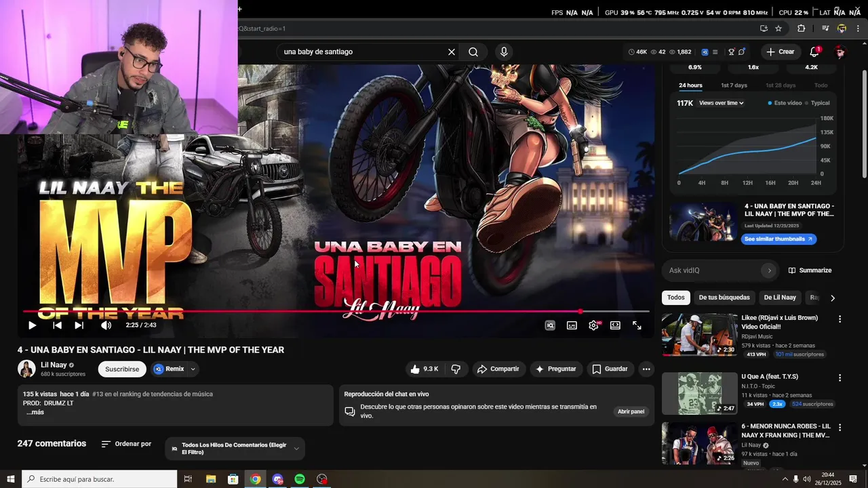Bookmark the page with the star icon
The width and height of the screenshot is (868, 488).
click(778, 28)
